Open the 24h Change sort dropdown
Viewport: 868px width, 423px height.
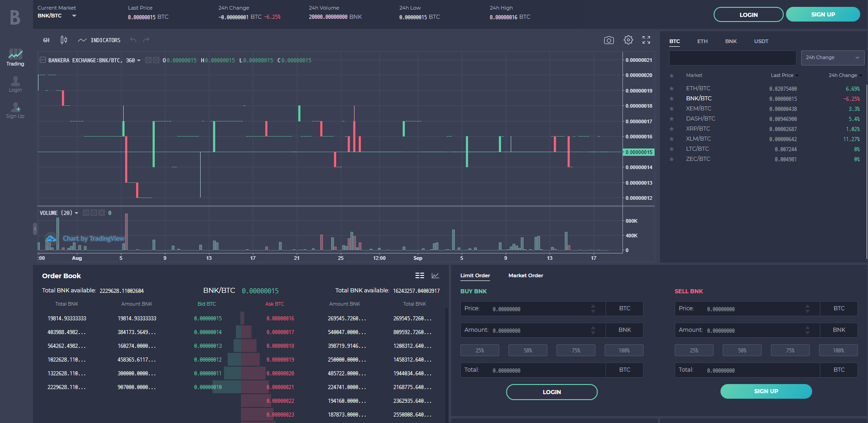tap(832, 58)
